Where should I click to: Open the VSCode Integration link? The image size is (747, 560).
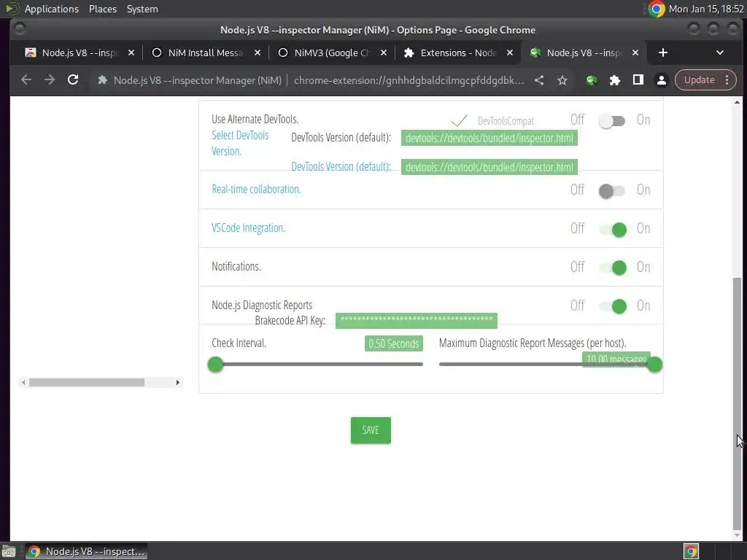pyautogui.click(x=248, y=227)
